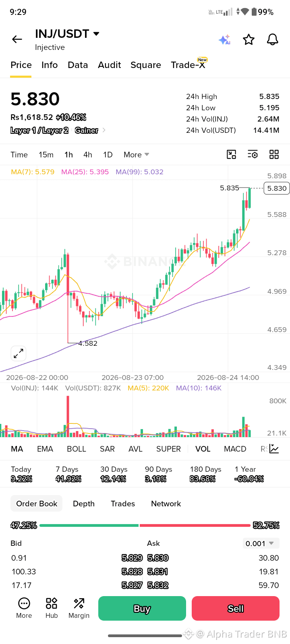Tap ask price 5.830 in order book
This screenshot has width=290, height=644.
tap(158, 558)
